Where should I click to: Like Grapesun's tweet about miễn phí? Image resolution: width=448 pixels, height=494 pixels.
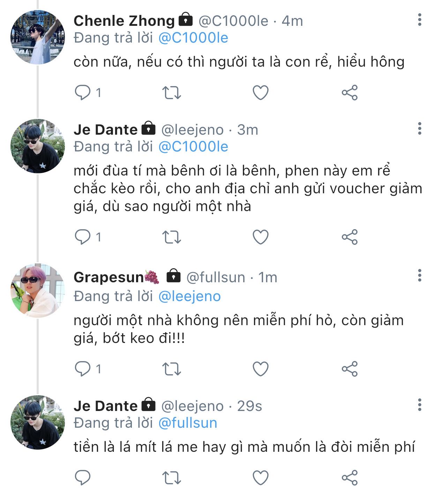260,369
